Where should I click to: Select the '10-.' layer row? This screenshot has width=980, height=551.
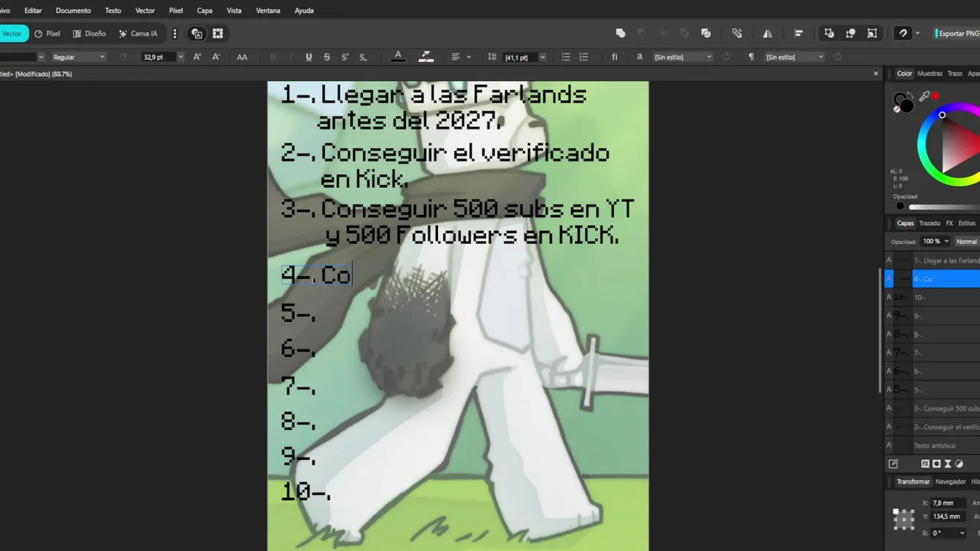tap(933, 297)
